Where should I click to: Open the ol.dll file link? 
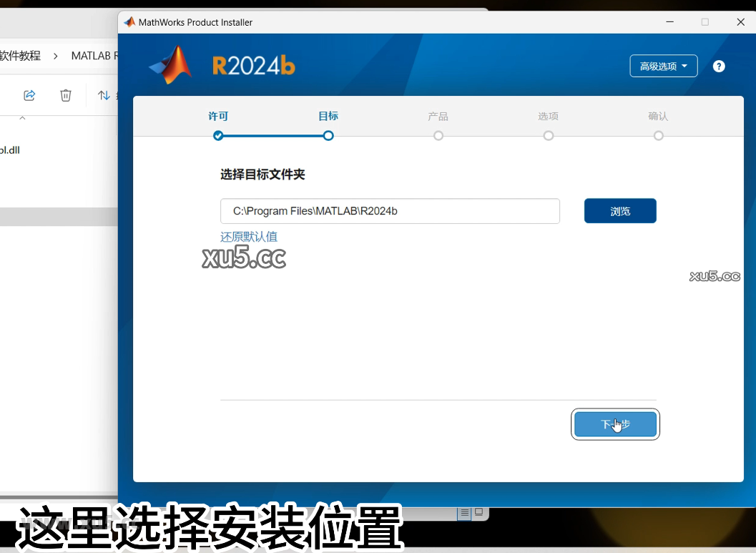[10, 150]
